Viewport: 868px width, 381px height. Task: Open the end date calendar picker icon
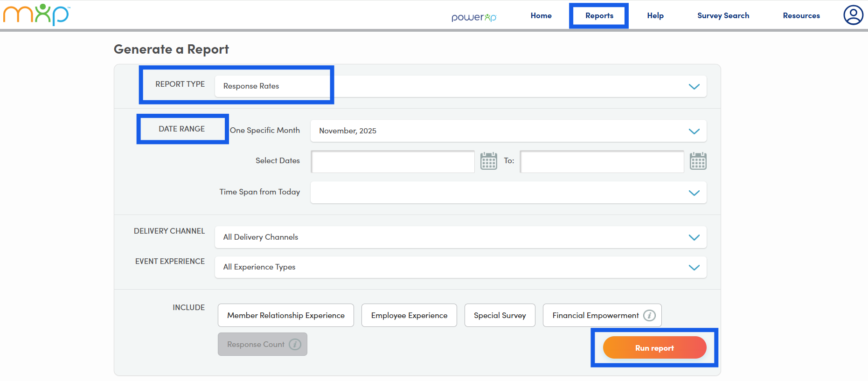(698, 161)
